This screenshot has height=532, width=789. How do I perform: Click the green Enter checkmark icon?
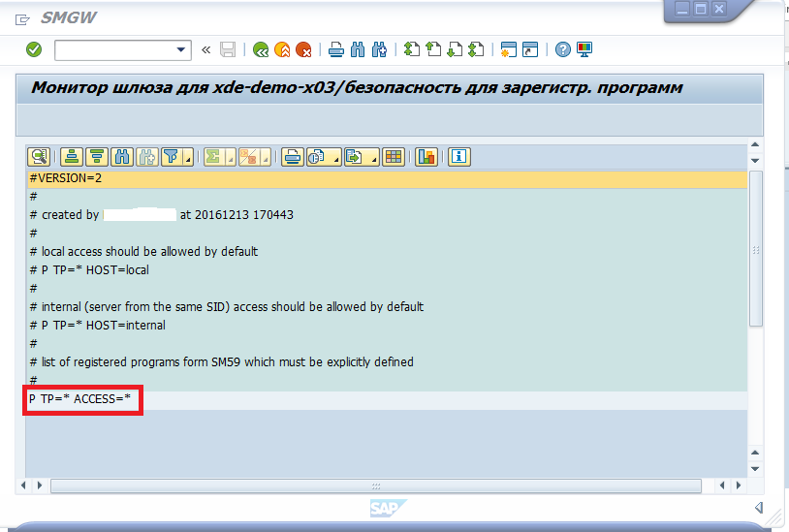pyautogui.click(x=34, y=49)
